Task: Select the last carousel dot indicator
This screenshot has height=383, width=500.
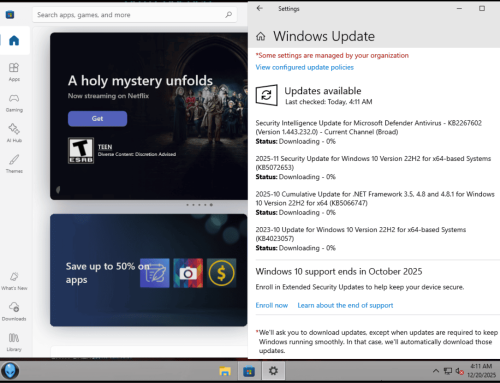Action: 211,205
